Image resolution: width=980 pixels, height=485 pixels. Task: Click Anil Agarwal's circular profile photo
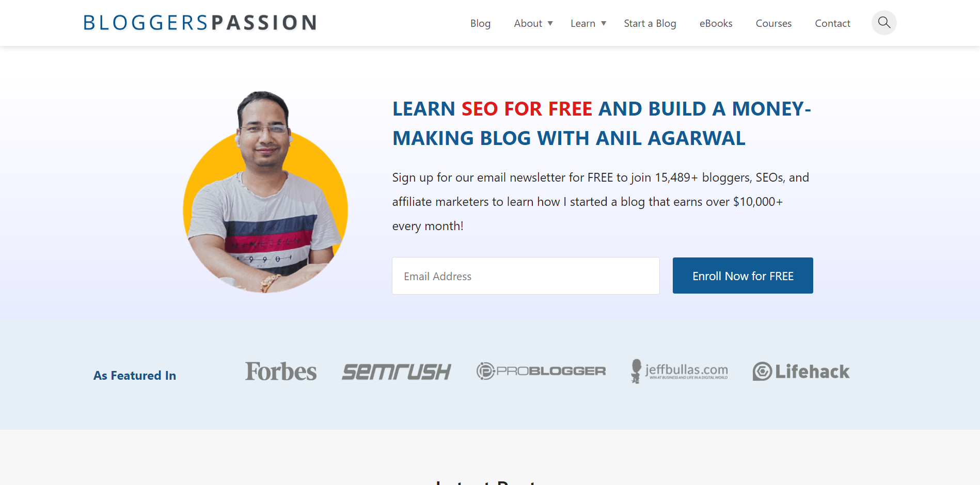click(x=265, y=192)
